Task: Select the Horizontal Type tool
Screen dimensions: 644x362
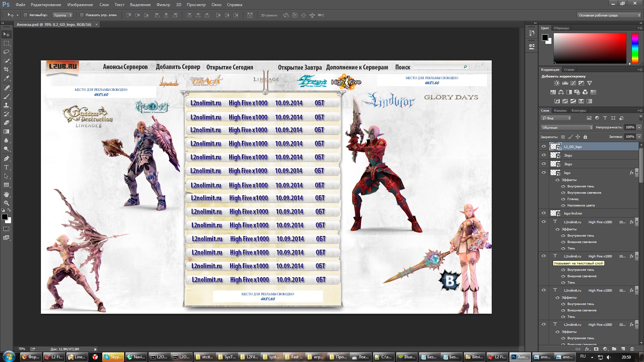Action: click(x=6, y=167)
